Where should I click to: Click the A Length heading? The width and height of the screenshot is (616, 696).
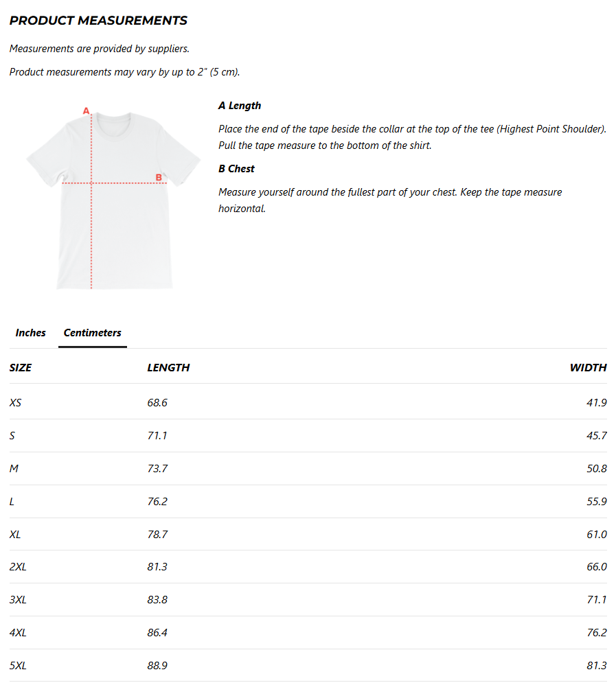click(240, 106)
